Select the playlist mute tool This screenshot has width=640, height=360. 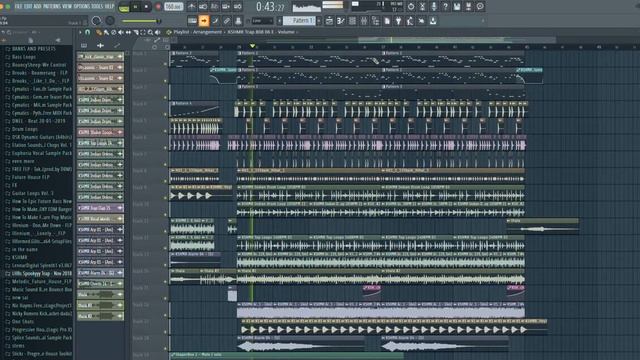coord(121,32)
